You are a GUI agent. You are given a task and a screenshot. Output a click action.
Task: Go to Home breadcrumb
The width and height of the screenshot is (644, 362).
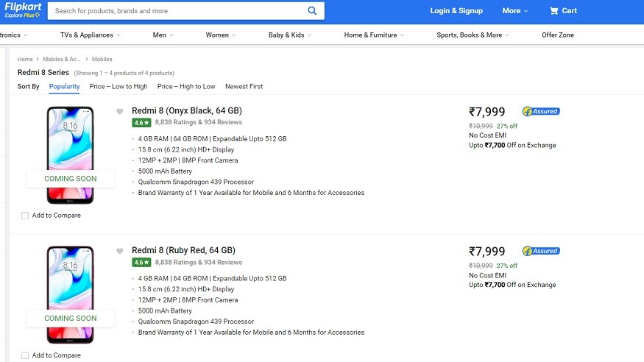point(25,59)
